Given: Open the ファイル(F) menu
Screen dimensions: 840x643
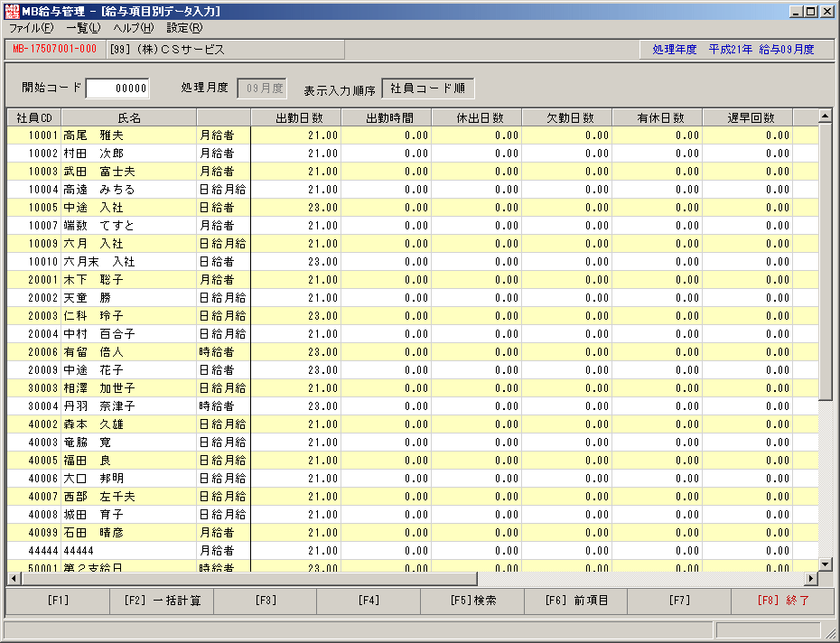Looking at the screenshot, I should coord(31,28).
